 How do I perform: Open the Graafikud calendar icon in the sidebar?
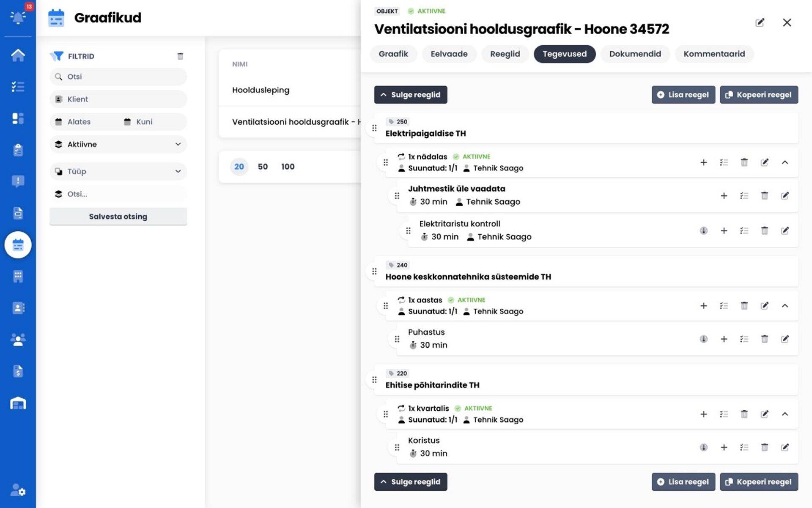click(x=18, y=245)
